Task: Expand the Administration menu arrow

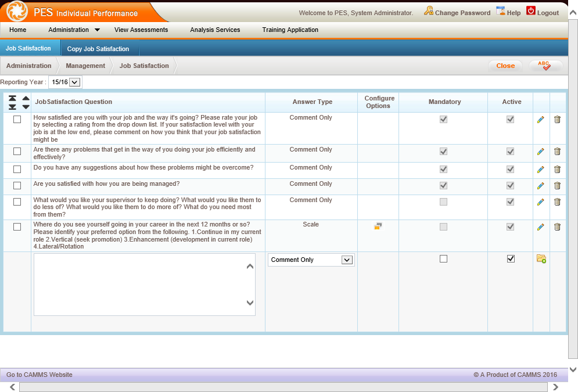Action: (x=98, y=30)
